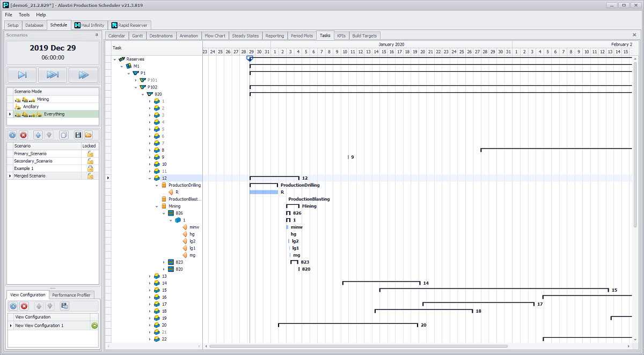Screen dimensions: 644x355
Task: Collapse the ProductionDrilling tree node
Action: click(157, 185)
